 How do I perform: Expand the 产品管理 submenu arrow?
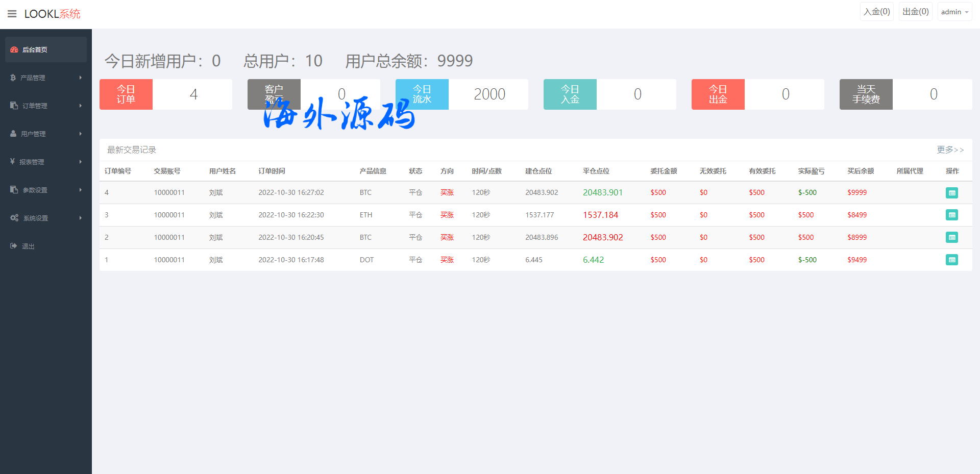click(81, 78)
